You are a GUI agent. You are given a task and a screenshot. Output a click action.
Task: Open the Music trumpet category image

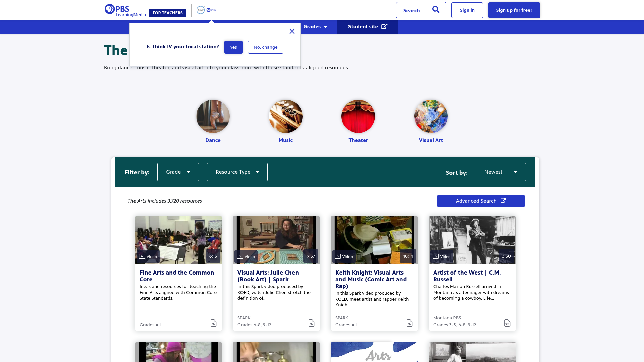pos(286,116)
